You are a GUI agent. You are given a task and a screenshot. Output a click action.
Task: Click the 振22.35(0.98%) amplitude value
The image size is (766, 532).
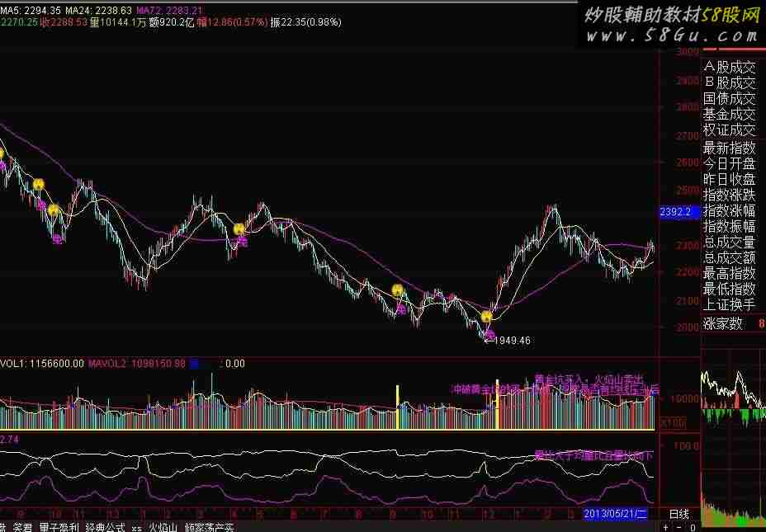(305, 22)
